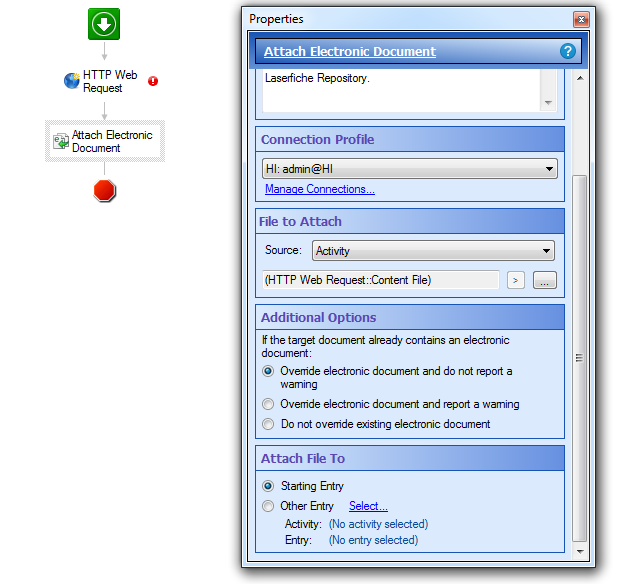
Task: Click the HTTP Web Request globe icon
Action: [72, 81]
